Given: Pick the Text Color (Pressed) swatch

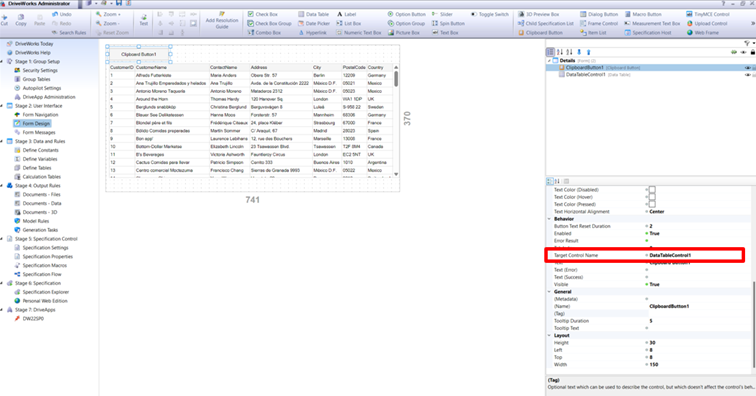Looking at the screenshot, I should coord(652,205).
